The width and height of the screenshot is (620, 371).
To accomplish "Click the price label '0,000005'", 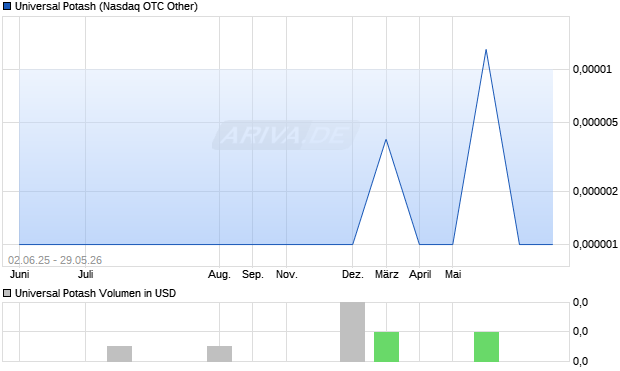I will [595, 122].
